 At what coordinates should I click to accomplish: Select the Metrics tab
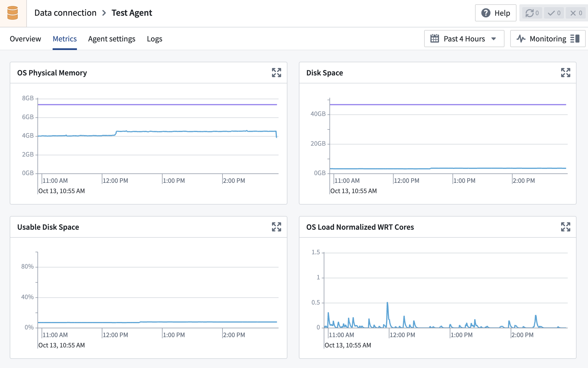tap(65, 39)
